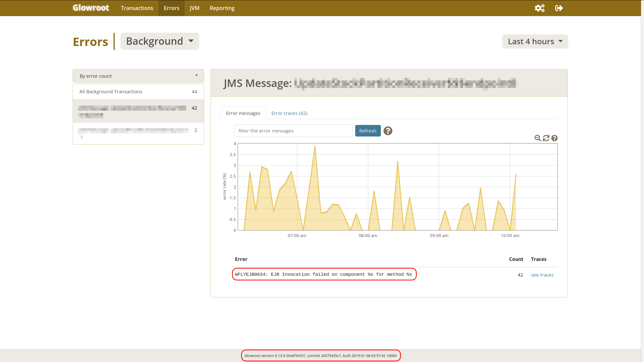Switch to the Error traces (42) tab
The image size is (644, 362).
[289, 113]
